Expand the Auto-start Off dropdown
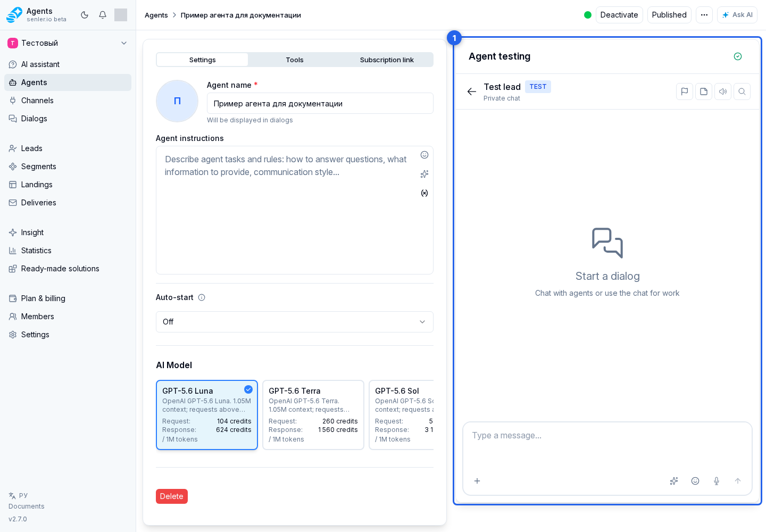Screen dimensions: 766x532 coord(295,322)
